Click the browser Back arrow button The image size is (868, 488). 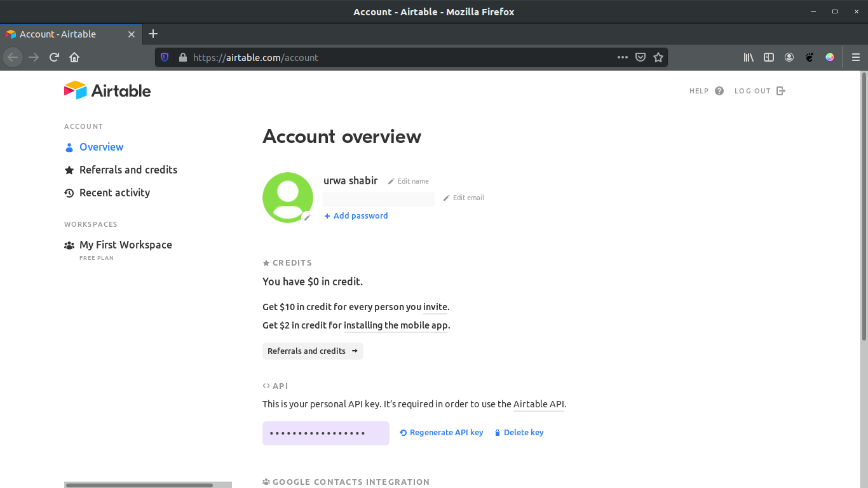[13, 57]
